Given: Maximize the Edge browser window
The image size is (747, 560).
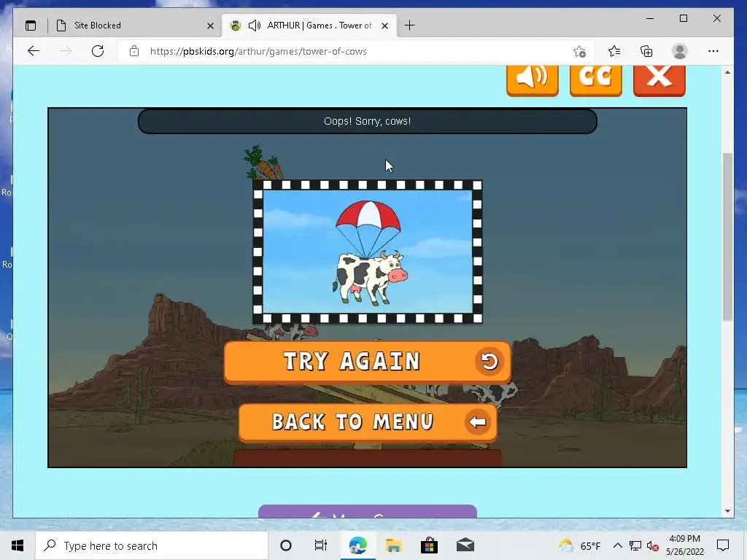Looking at the screenshot, I should [x=683, y=18].
